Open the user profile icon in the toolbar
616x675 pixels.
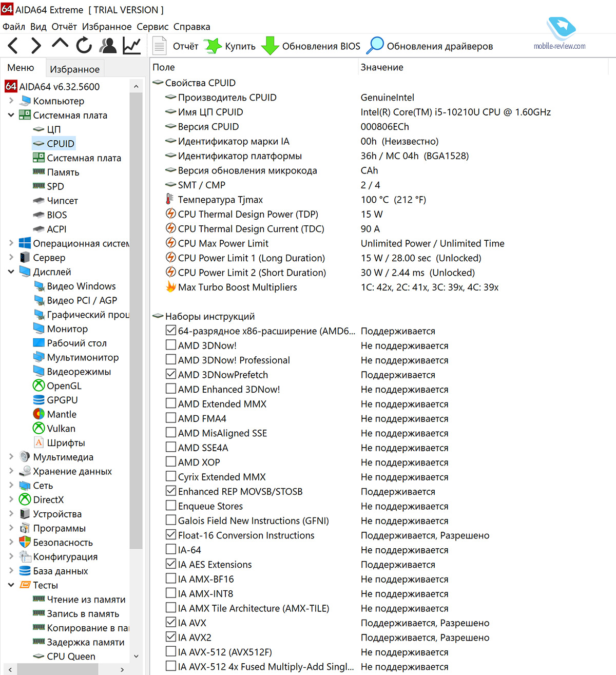point(108,46)
